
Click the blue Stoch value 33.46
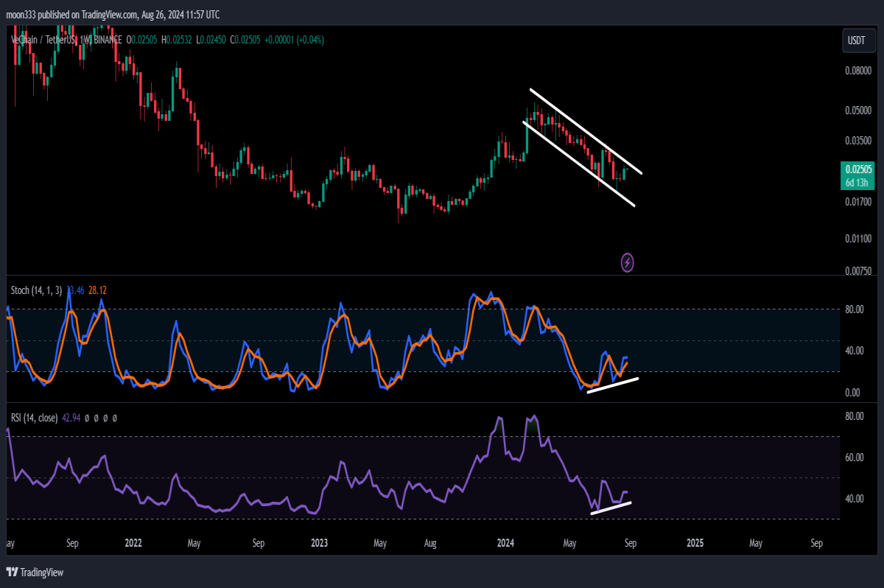pyautogui.click(x=76, y=290)
